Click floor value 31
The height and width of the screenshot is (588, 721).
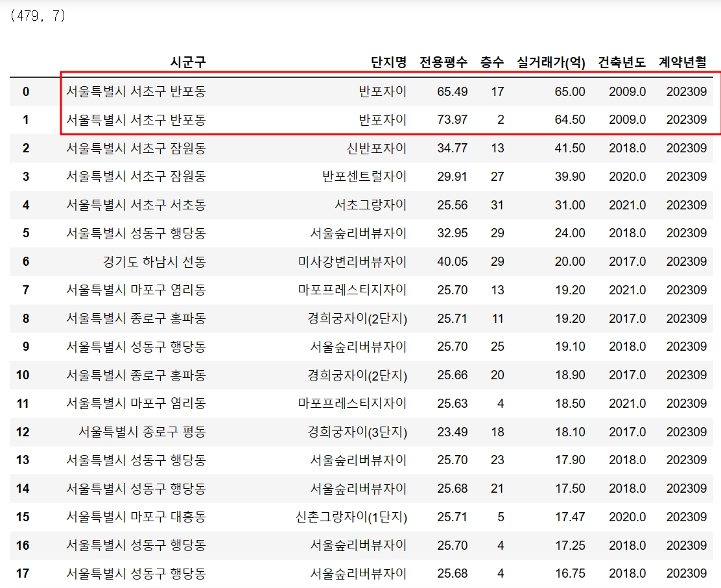point(497,205)
